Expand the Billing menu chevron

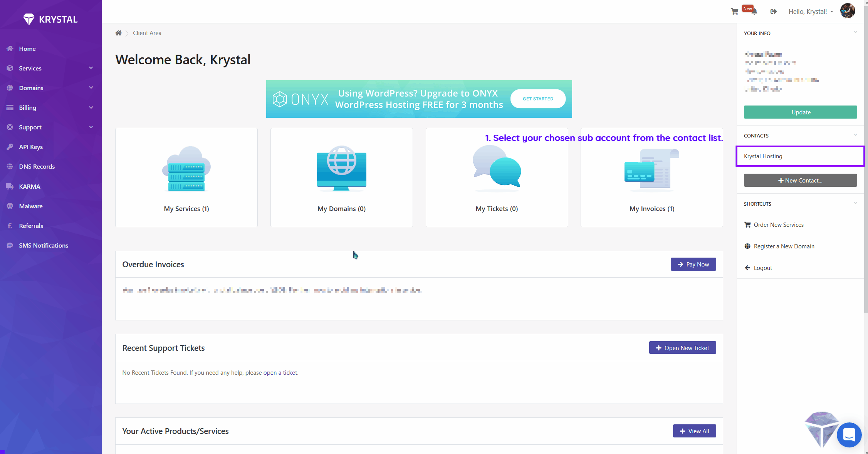point(91,107)
